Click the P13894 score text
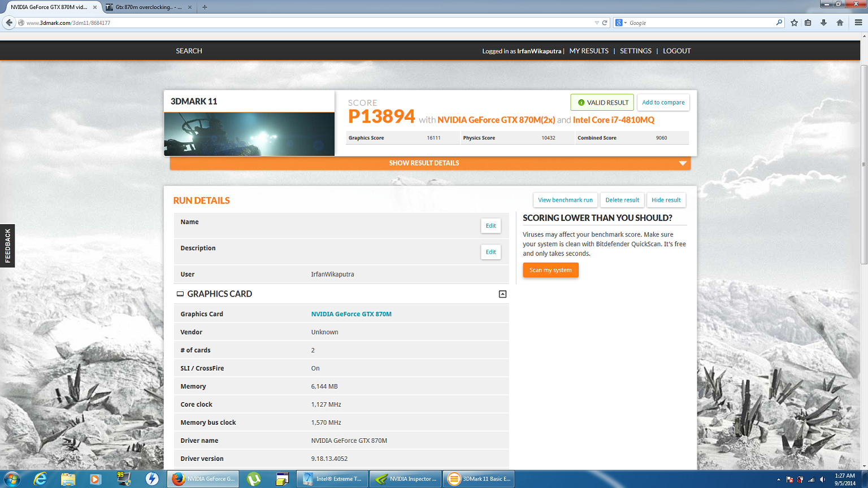The height and width of the screenshot is (488, 868). (381, 116)
